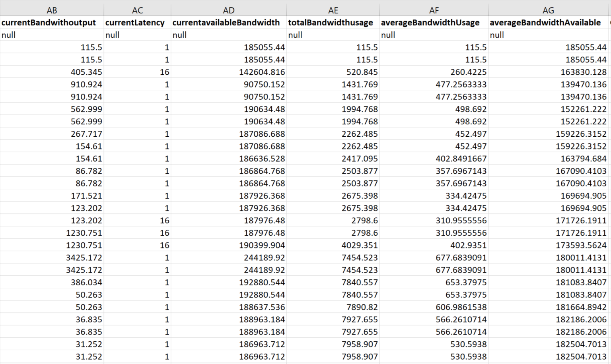Viewport: 611px width, 364px height.
Task: Click the column AD header
Action: [x=229, y=10]
